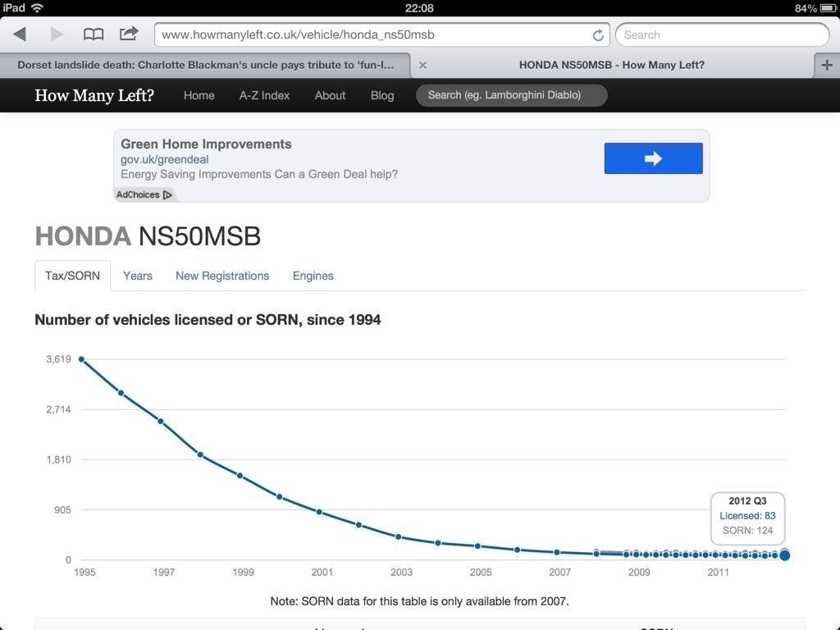
Task: Open the Blog link
Action: tap(382, 95)
